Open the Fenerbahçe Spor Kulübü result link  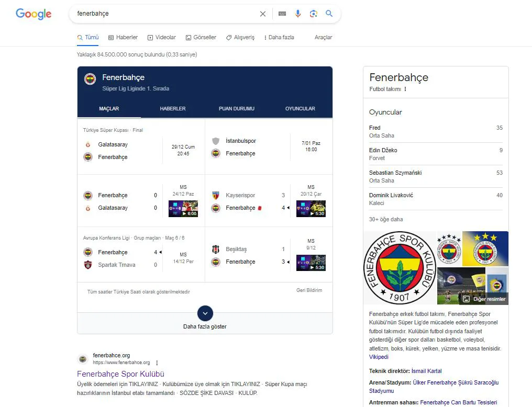pos(120,374)
